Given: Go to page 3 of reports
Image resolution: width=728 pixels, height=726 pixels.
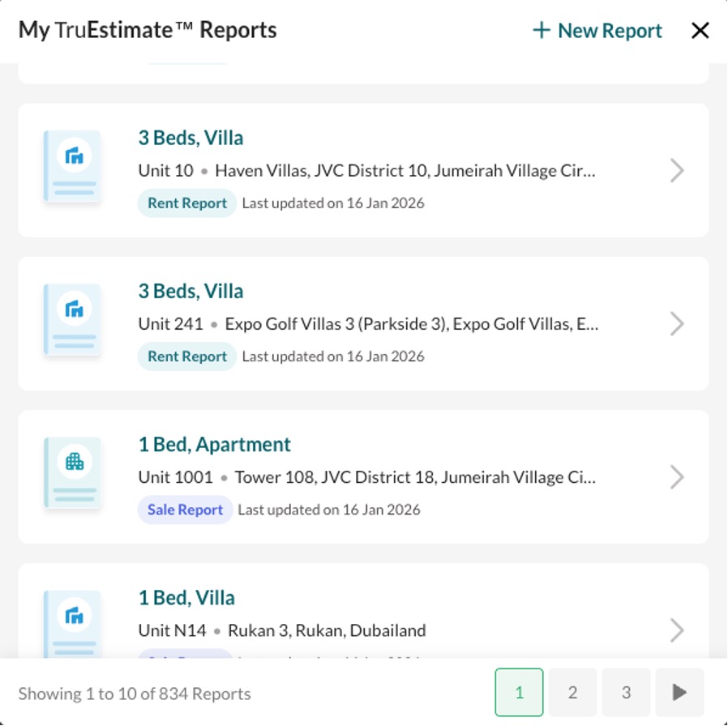Looking at the screenshot, I should [x=626, y=692].
